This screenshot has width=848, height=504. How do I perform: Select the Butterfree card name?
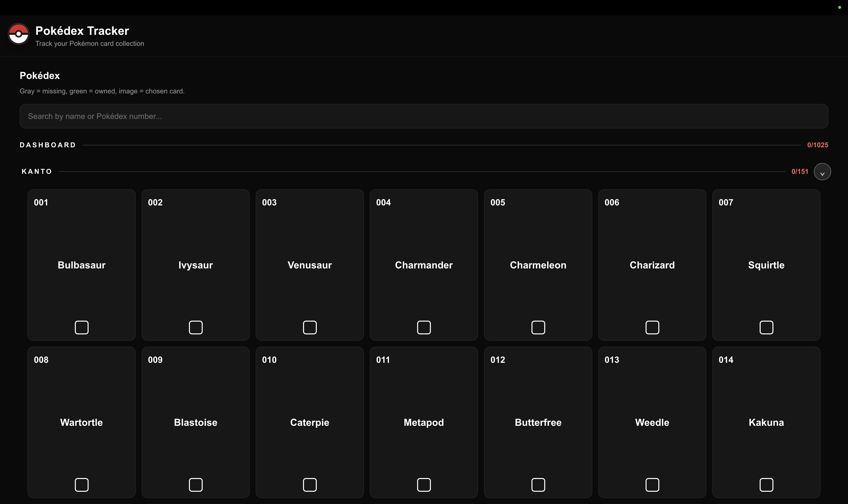coord(538,422)
